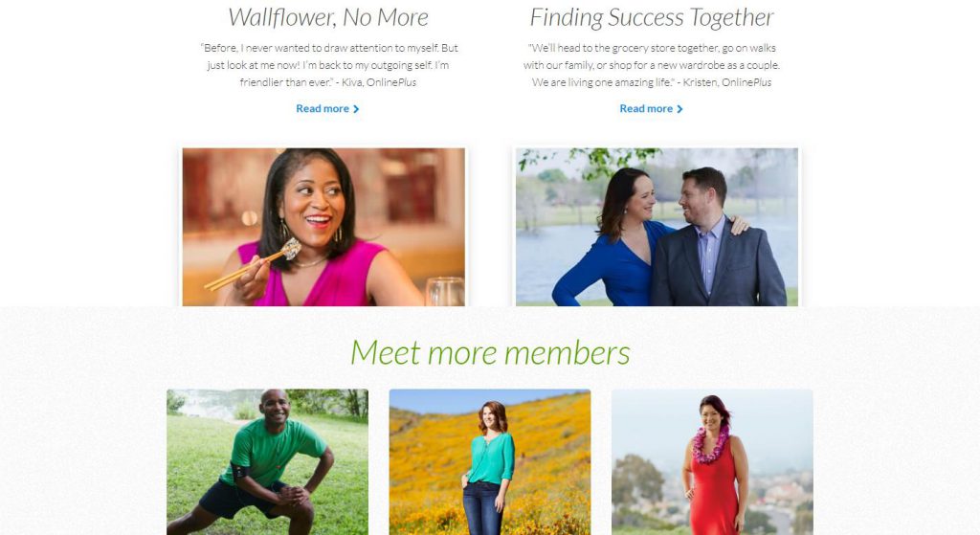Screen dimensions: 980x535
Task: Open photo of woman eating with chopsticks
Action: [x=323, y=227]
